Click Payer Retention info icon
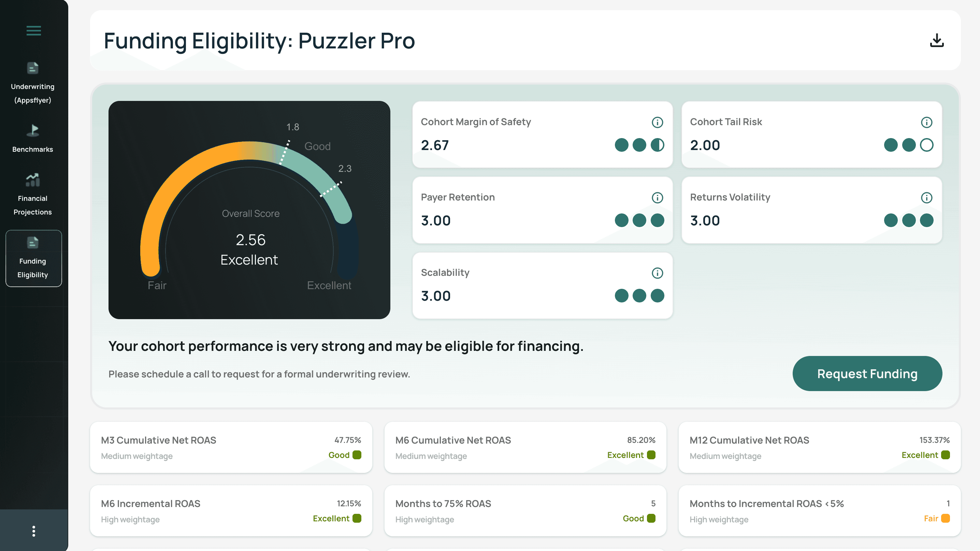 (657, 197)
